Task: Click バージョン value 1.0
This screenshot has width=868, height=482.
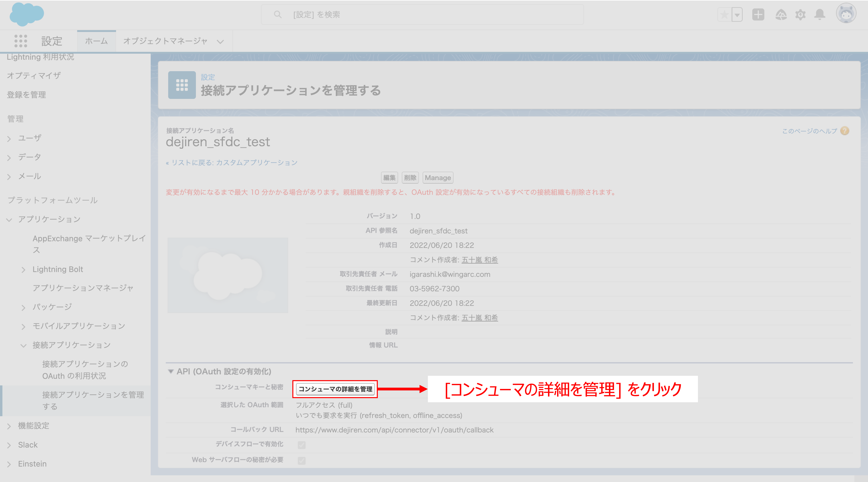Action: pyautogui.click(x=415, y=216)
